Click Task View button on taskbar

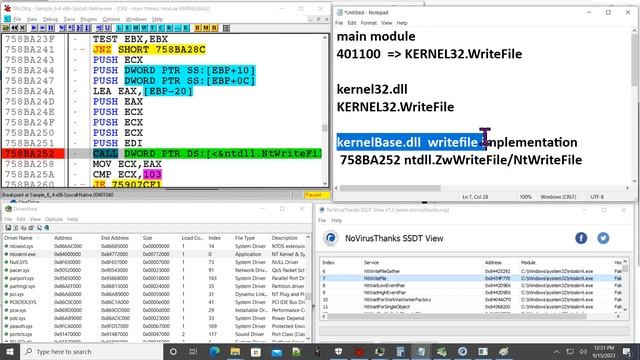click(193, 351)
